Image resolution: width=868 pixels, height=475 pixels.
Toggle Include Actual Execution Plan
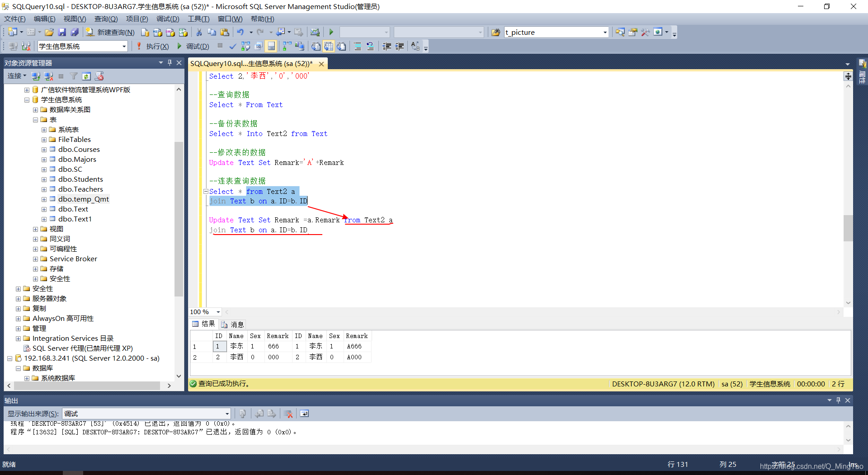pos(287,46)
